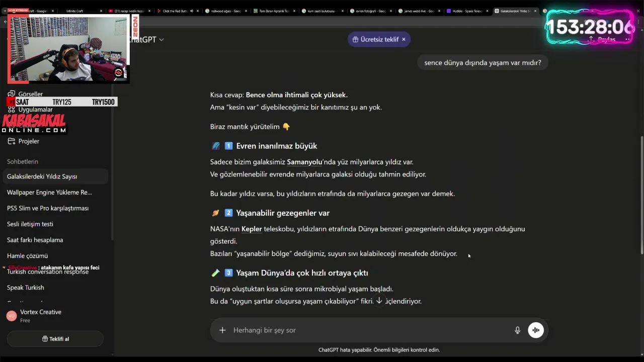Follow the Samanyolu link in response

[304, 162]
